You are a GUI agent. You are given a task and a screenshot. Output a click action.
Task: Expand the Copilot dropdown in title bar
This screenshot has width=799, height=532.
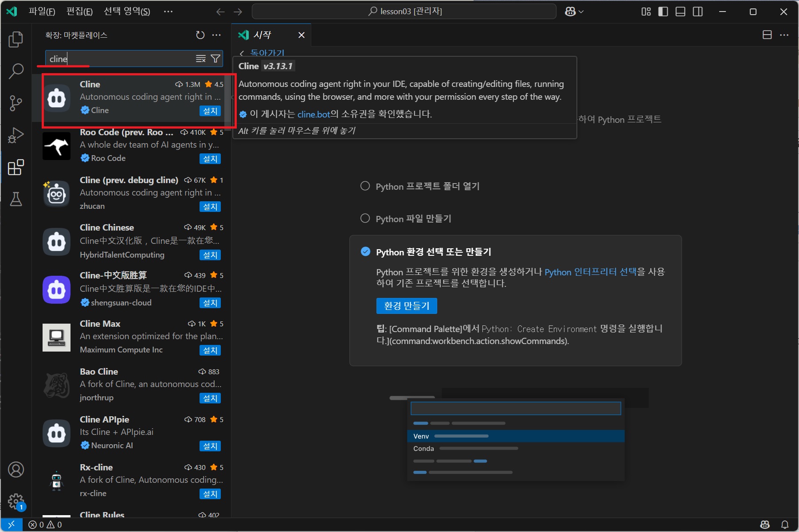coord(574,12)
